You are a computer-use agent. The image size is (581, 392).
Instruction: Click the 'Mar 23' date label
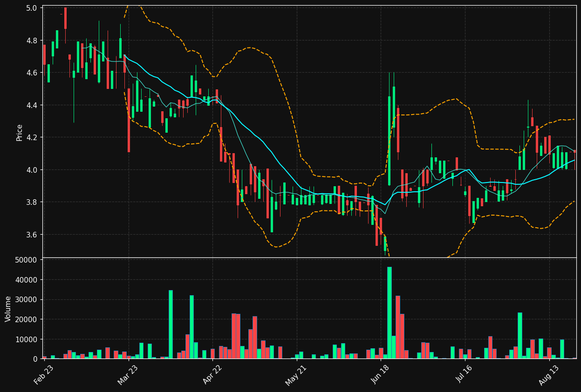[128, 374]
